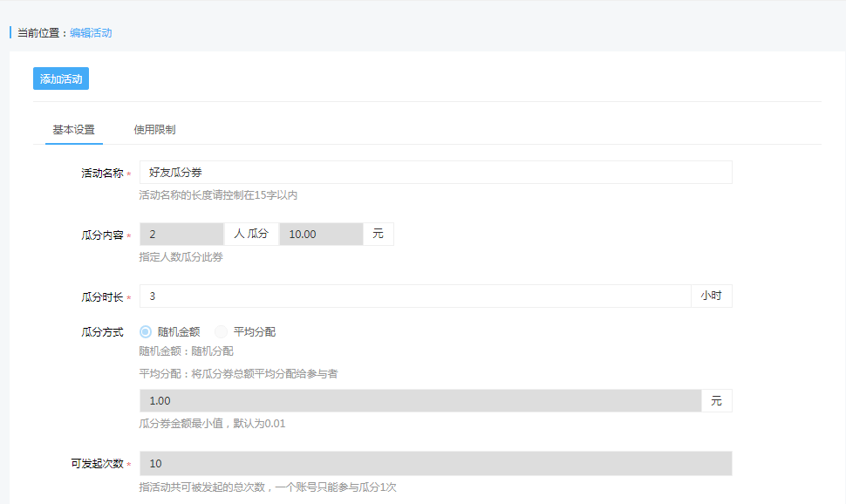Click the 元 addon after 1.00
Image resolution: width=846 pixels, height=504 pixels.
717,401
